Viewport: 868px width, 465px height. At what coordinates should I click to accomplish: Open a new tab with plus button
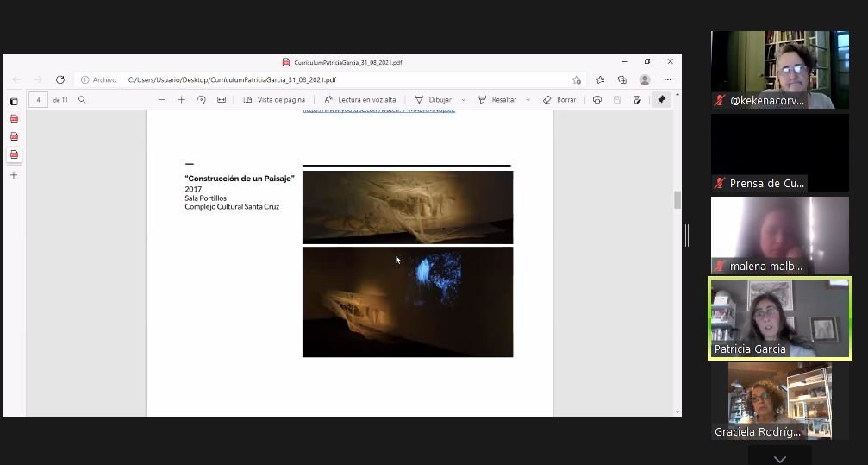coord(14,175)
